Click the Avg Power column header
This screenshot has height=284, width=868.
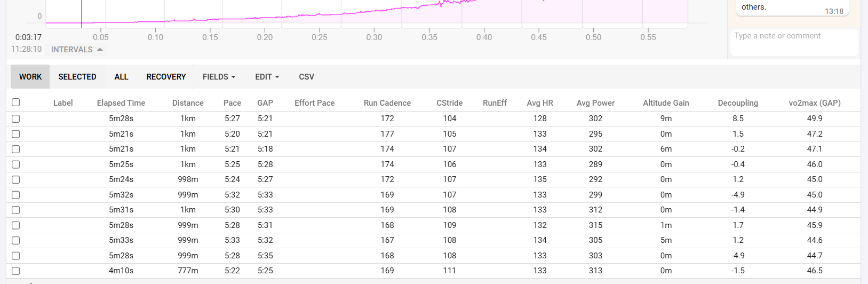point(595,103)
